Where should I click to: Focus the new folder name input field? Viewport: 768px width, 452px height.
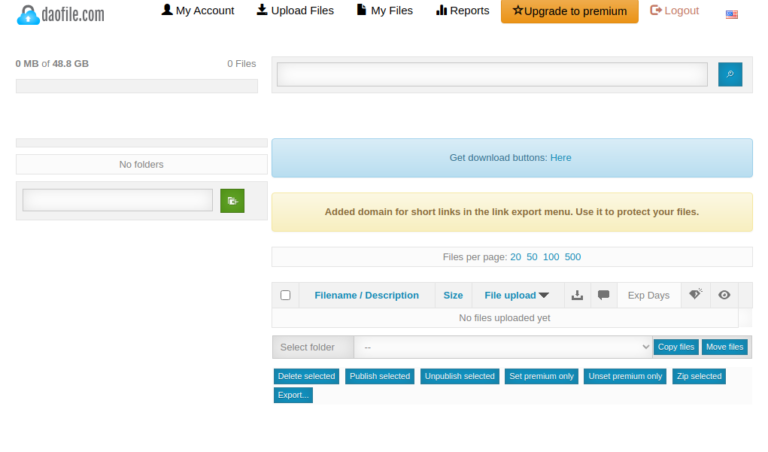(x=118, y=201)
